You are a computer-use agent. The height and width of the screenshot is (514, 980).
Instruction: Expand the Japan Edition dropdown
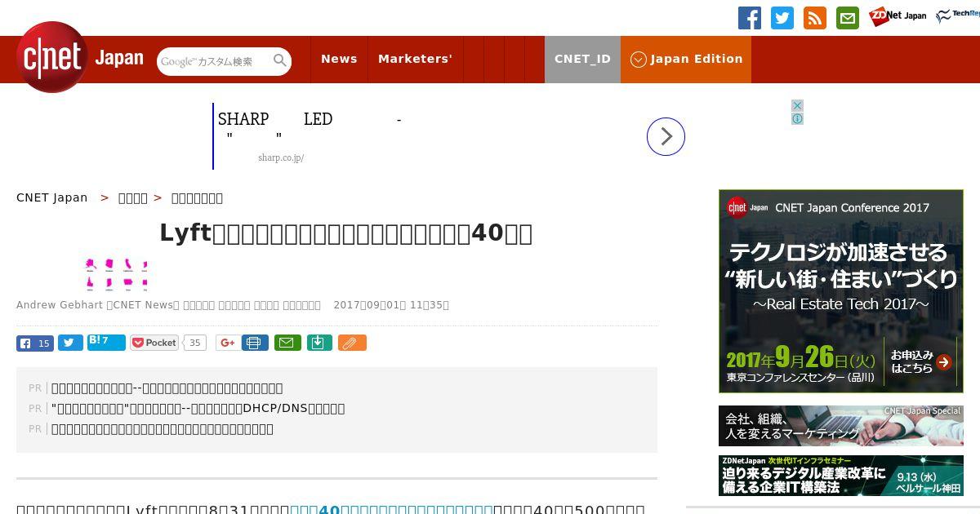pyautogui.click(x=686, y=59)
